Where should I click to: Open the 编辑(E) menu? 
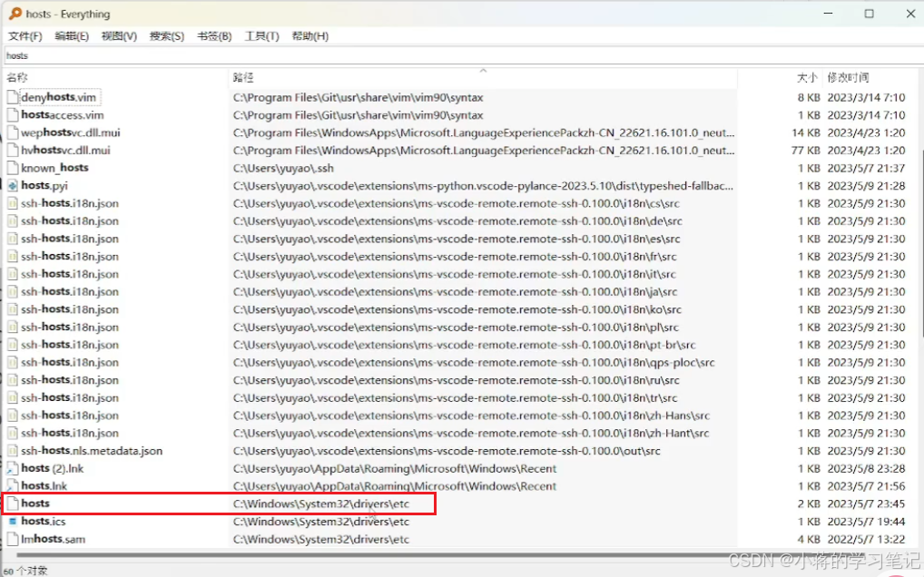click(72, 36)
